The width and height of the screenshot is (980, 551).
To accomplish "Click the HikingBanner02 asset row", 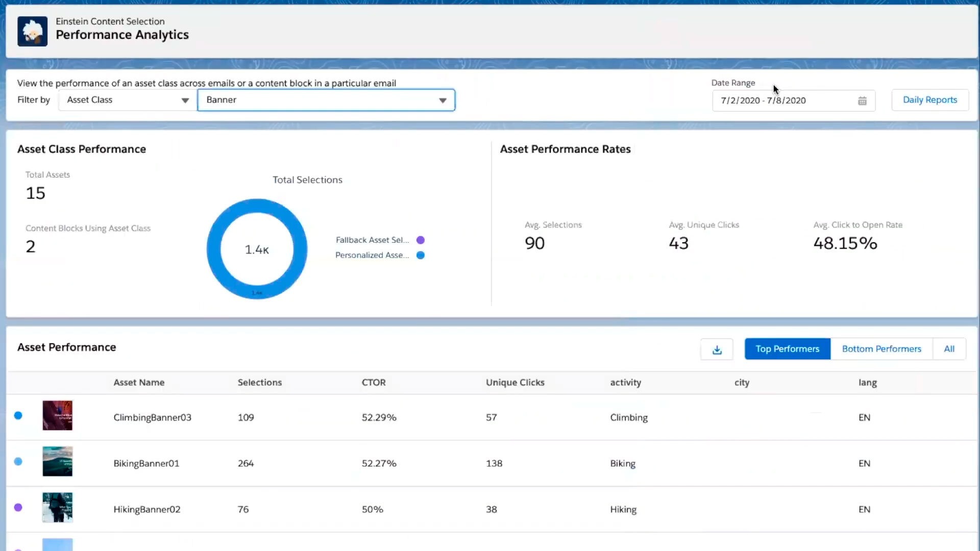I will coord(490,509).
